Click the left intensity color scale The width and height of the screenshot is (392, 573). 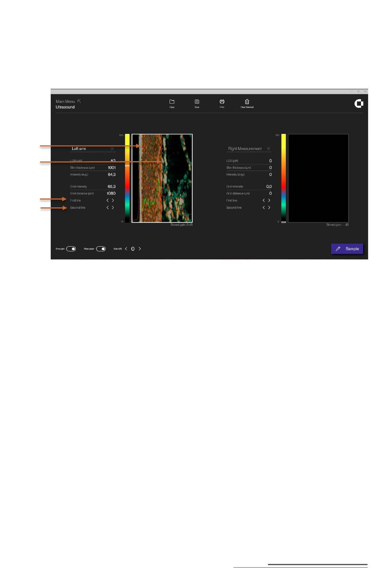point(127,178)
